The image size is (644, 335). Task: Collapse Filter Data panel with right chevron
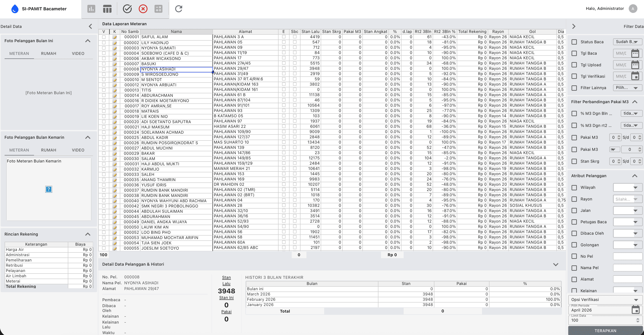pos(574,26)
